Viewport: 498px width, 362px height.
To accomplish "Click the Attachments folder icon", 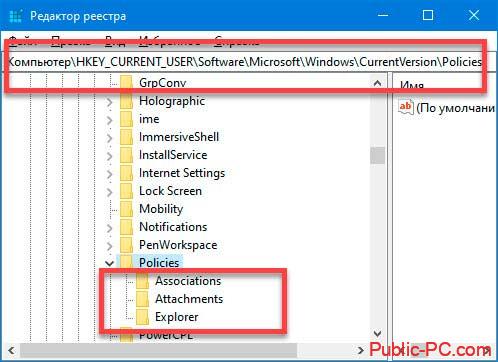I will click(x=142, y=299).
